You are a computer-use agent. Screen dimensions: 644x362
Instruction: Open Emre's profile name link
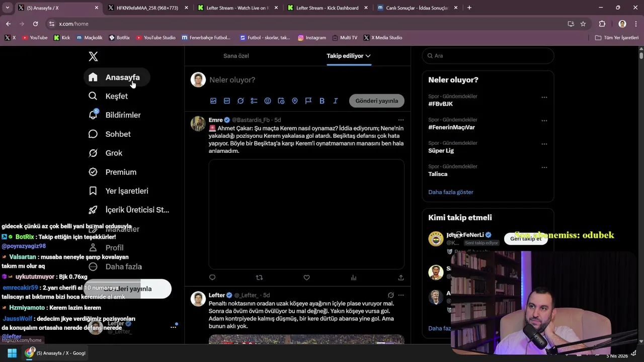pos(216,120)
